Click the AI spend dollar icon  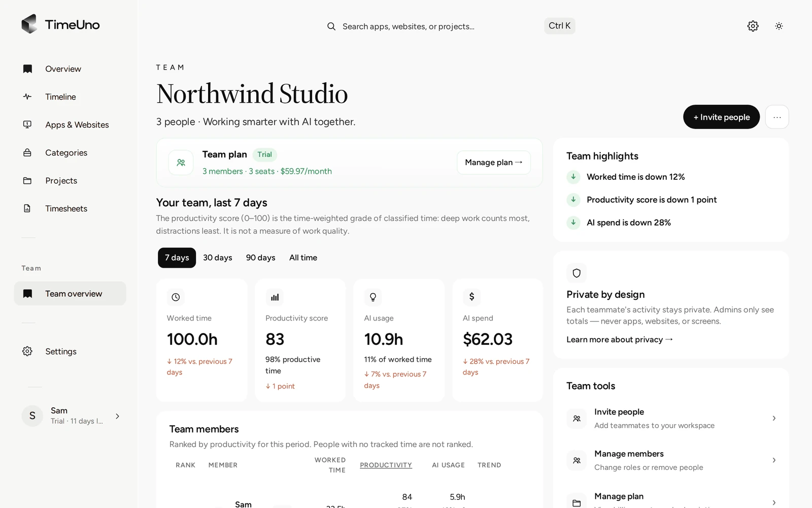coord(471,297)
